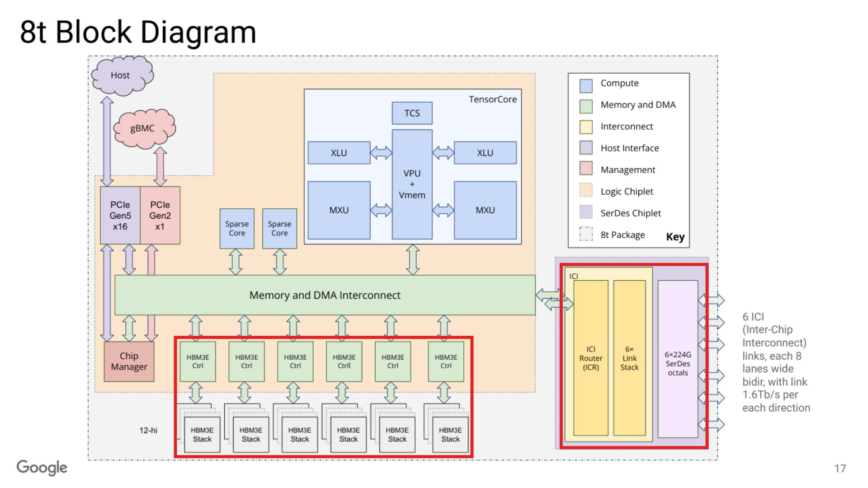Select the 6×224G SerDes octals block
Image resolution: width=868 pixels, height=488 pixels.
(678, 359)
